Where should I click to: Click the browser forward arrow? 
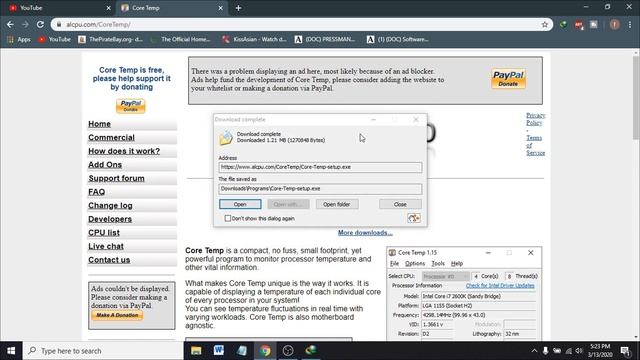click(x=25, y=24)
